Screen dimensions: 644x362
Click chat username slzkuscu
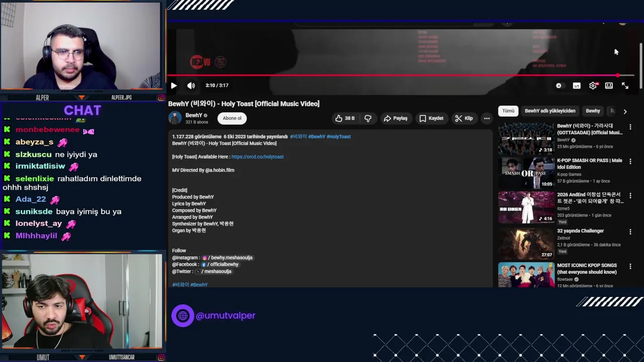pyautogui.click(x=34, y=154)
